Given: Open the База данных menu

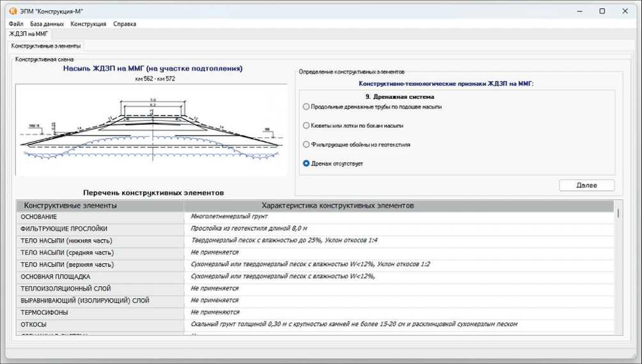Looking at the screenshot, I should point(47,24).
